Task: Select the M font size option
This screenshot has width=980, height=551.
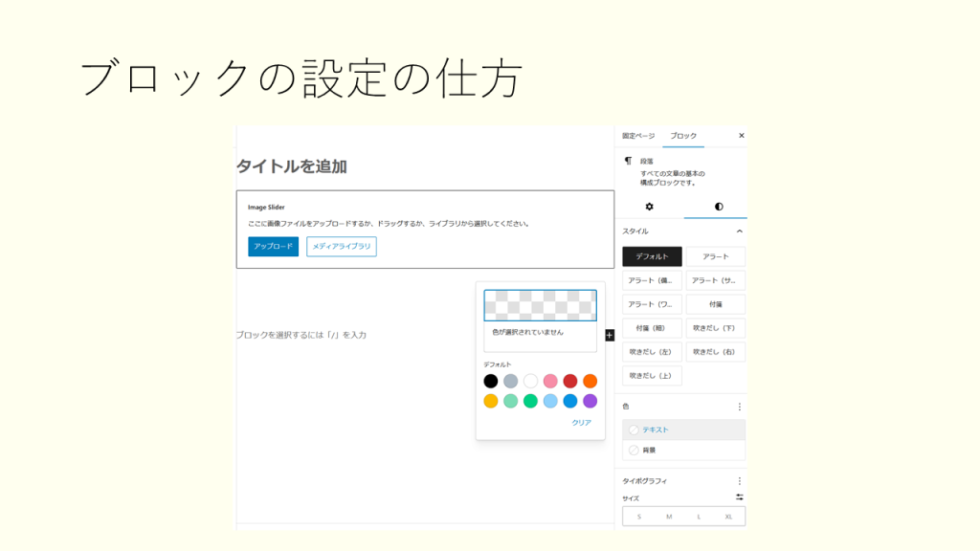Action: pyautogui.click(x=669, y=517)
